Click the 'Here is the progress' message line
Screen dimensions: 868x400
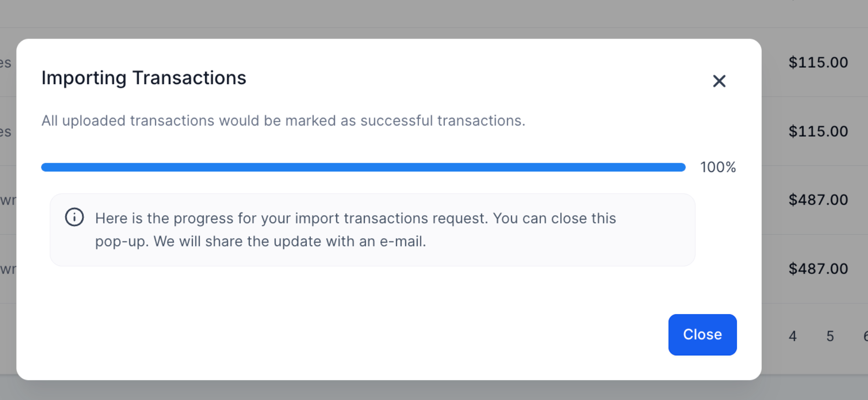pyautogui.click(x=355, y=218)
